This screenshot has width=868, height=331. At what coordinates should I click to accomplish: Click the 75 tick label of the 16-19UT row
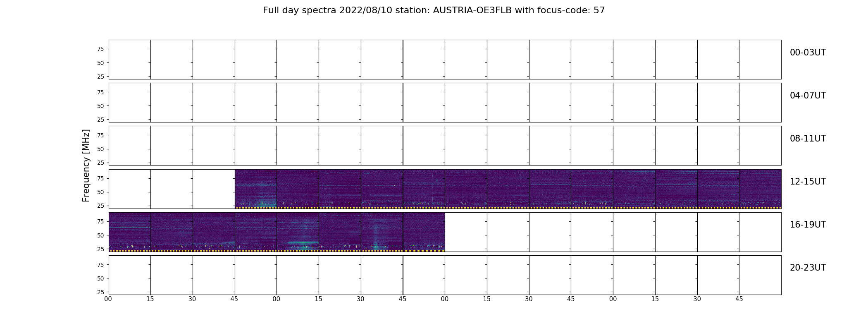pos(100,222)
